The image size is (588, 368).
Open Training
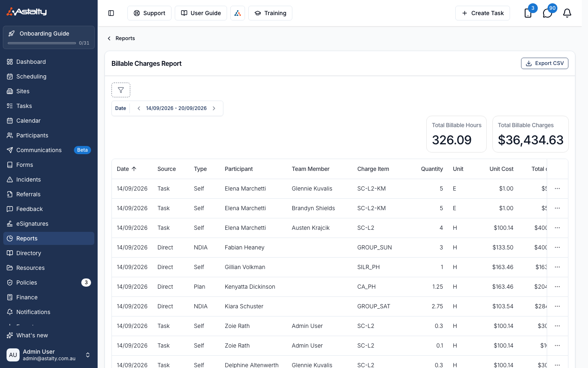pyautogui.click(x=270, y=13)
